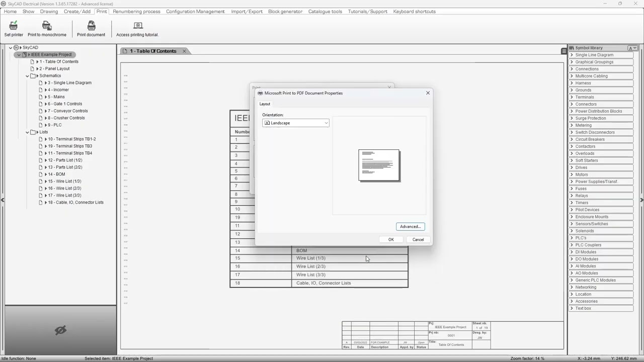Viewport: 644px width, 362px height.
Task: Click the Advanced... button
Action: 410,226
